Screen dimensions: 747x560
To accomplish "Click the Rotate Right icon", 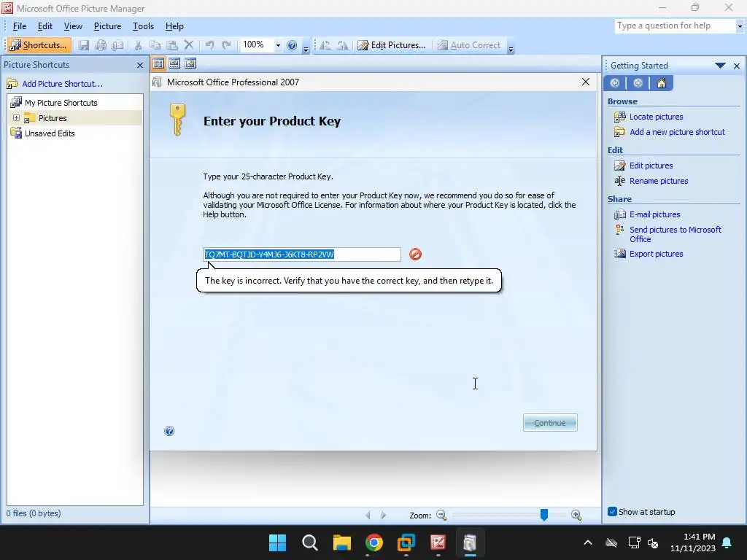I will (342, 45).
